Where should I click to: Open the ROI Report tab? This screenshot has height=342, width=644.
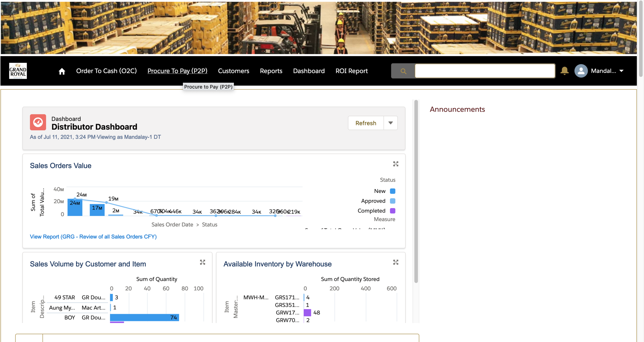351,71
